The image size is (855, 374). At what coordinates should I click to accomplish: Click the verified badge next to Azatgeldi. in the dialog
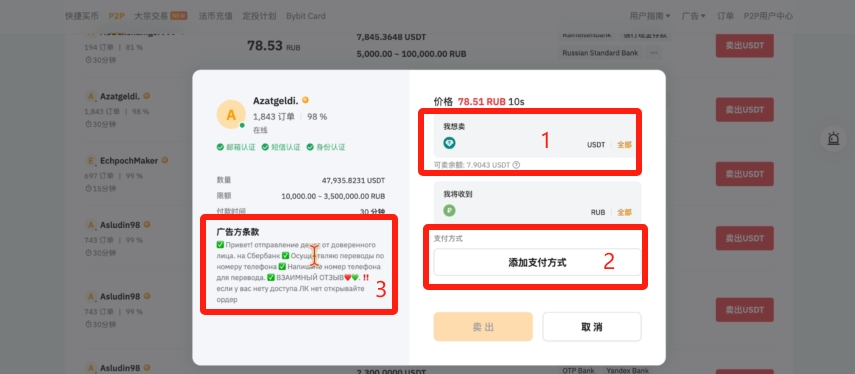pyautogui.click(x=305, y=100)
